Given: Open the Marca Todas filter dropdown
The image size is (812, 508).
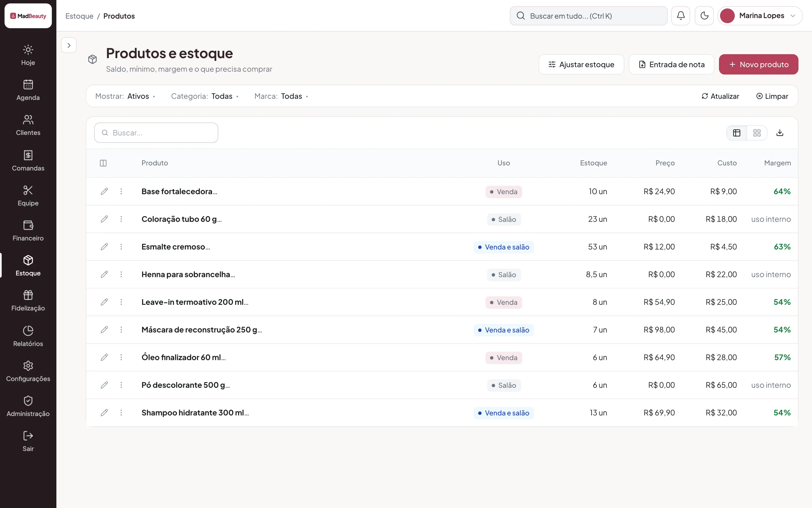Looking at the screenshot, I should click(x=281, y=96).
